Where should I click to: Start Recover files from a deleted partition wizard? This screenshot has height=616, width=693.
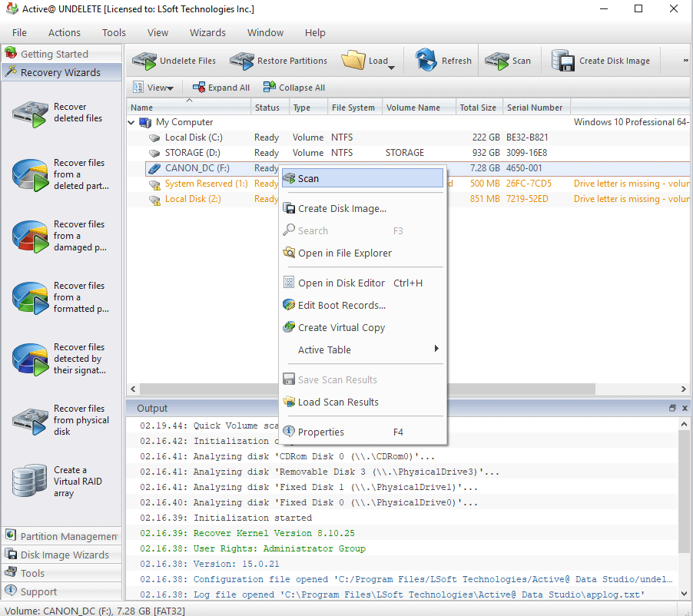point(61,174)
